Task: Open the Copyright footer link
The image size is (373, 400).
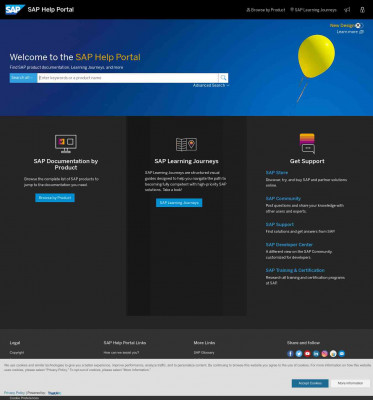Action: (17, 353)
